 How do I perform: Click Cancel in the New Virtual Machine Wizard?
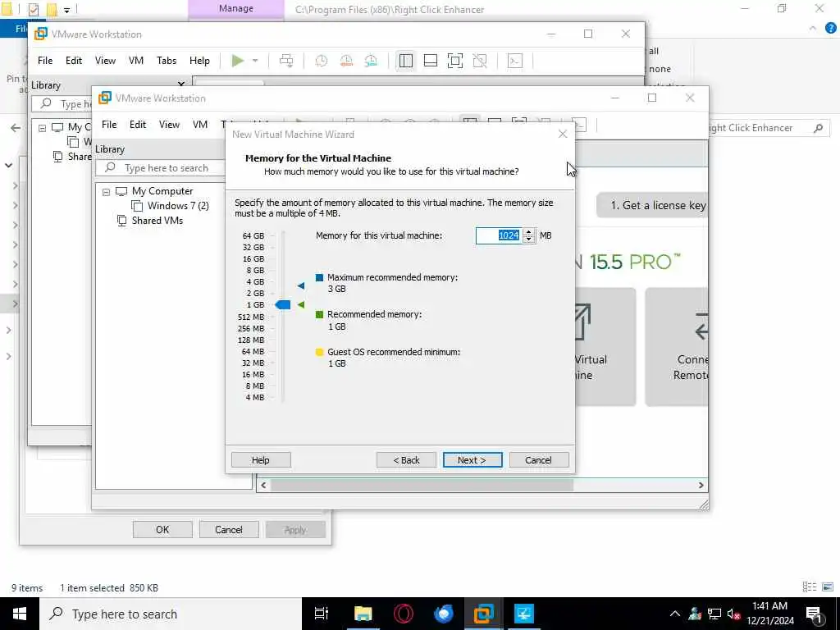coord(538,459)
